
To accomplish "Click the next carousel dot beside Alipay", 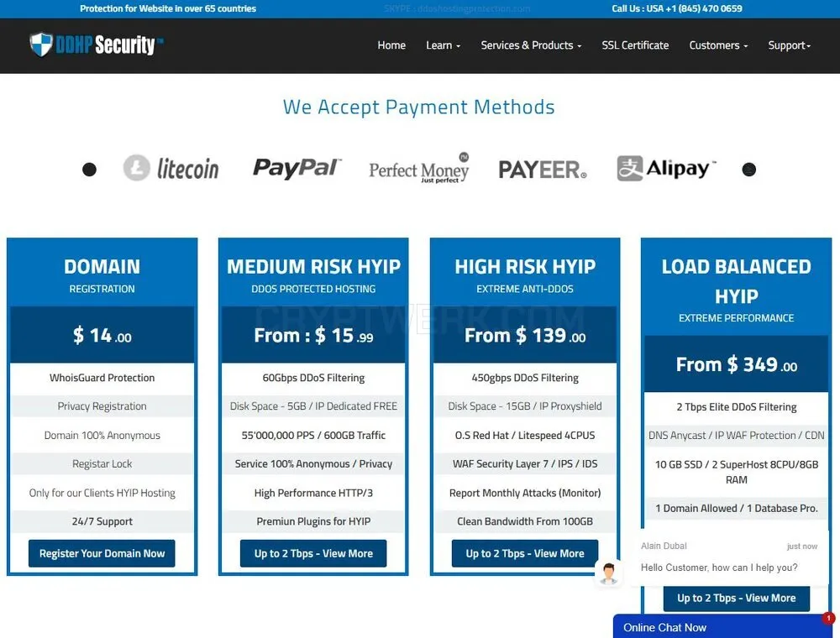I will coord(749,170).
